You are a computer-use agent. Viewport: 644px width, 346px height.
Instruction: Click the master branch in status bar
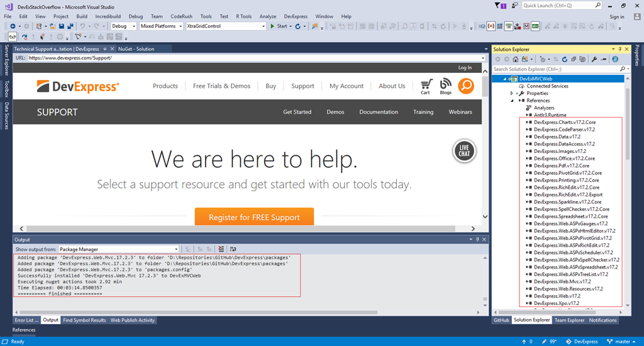coord(621,342)
